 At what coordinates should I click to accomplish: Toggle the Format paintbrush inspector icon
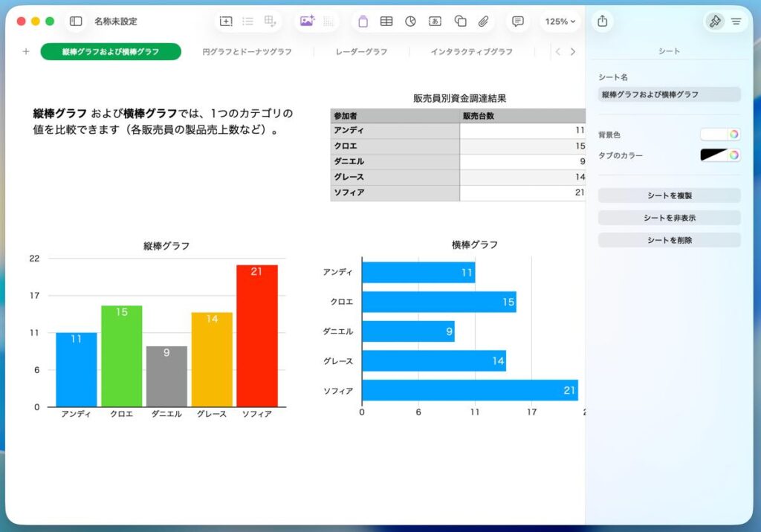[x=714, y=22]
